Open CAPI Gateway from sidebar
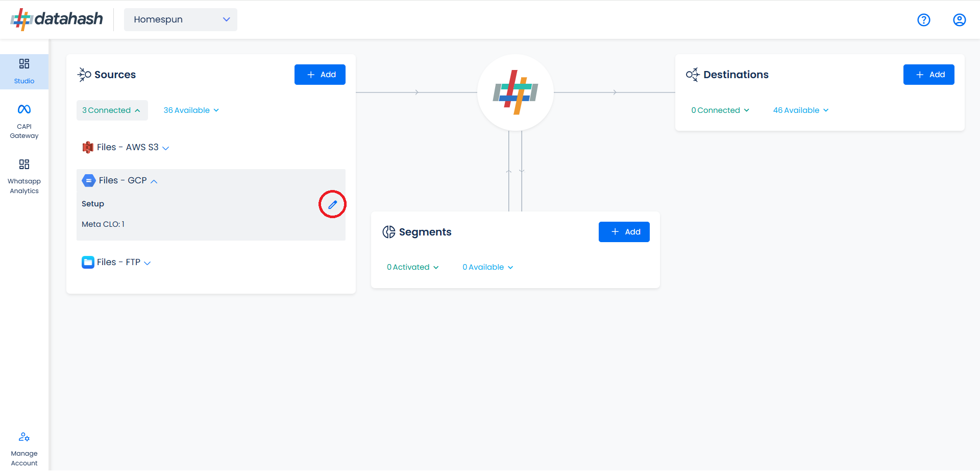 [24, 122]
